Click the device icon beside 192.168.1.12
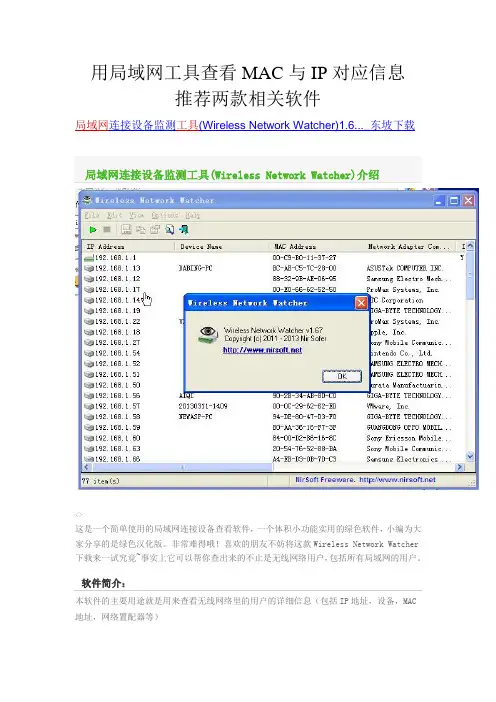 pyautogui.click(x=89, y=279)
